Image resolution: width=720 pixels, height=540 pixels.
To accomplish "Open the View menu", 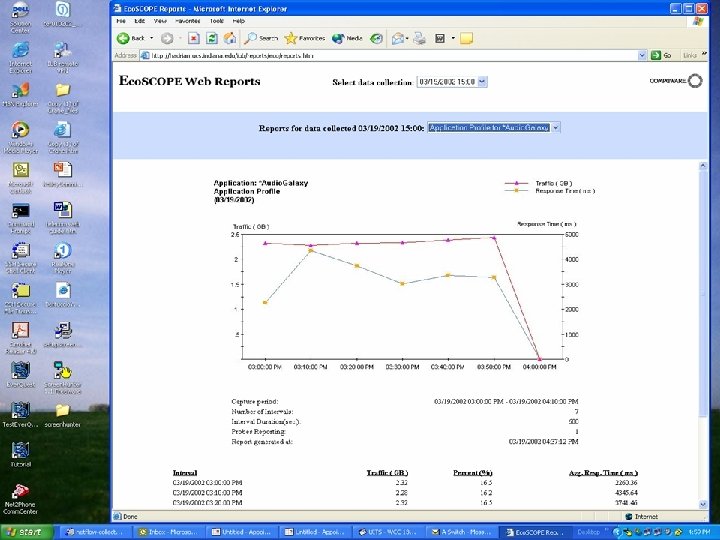I will click(160, 21).
